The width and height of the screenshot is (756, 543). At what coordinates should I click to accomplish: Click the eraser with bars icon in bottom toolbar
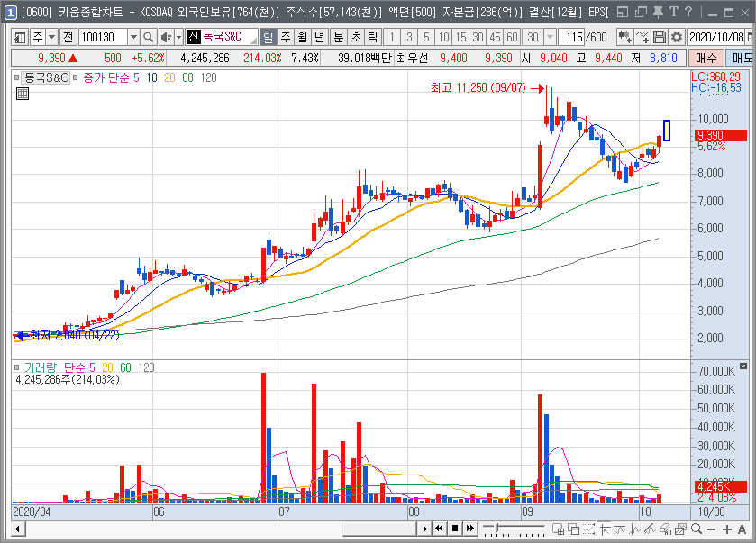666,529
